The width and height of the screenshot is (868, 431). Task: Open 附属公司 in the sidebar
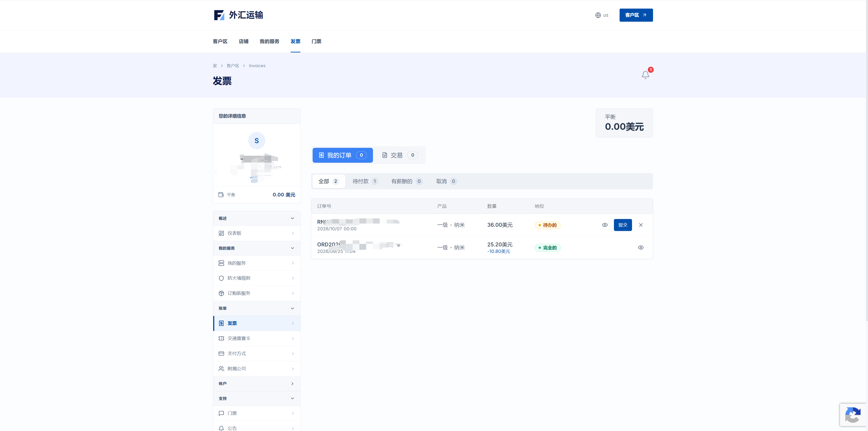257,369
